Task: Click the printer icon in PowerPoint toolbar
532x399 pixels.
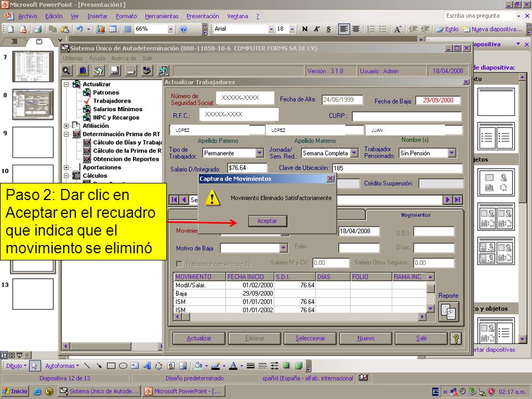Action: (37, 29)
